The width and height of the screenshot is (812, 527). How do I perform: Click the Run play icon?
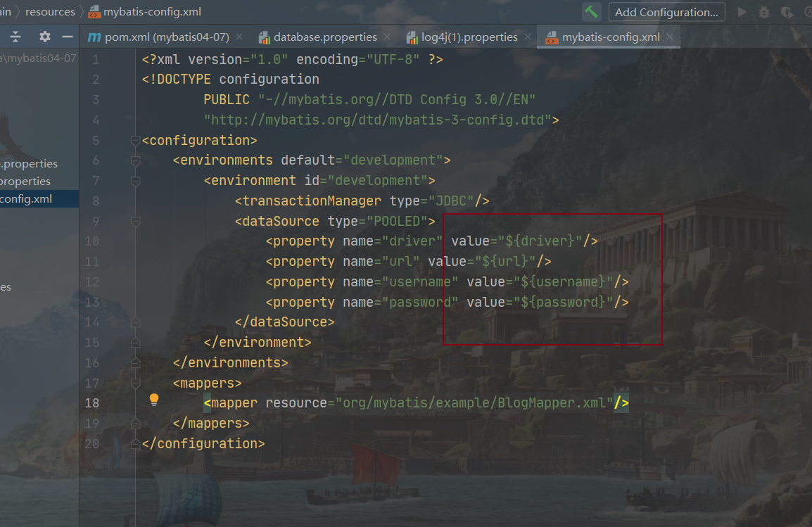click(x=742, y=12)
